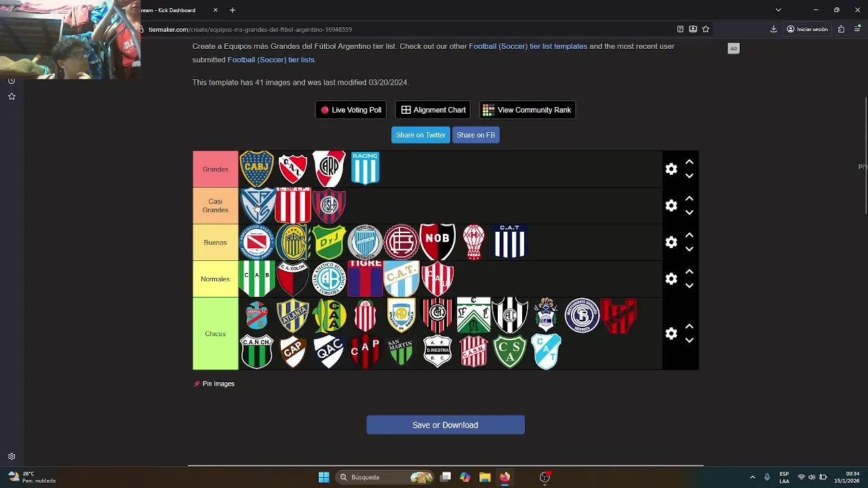Close the Kick Dashboard tab
The height and width of the screenshot is (488, 868).
(x=216, y=10)
